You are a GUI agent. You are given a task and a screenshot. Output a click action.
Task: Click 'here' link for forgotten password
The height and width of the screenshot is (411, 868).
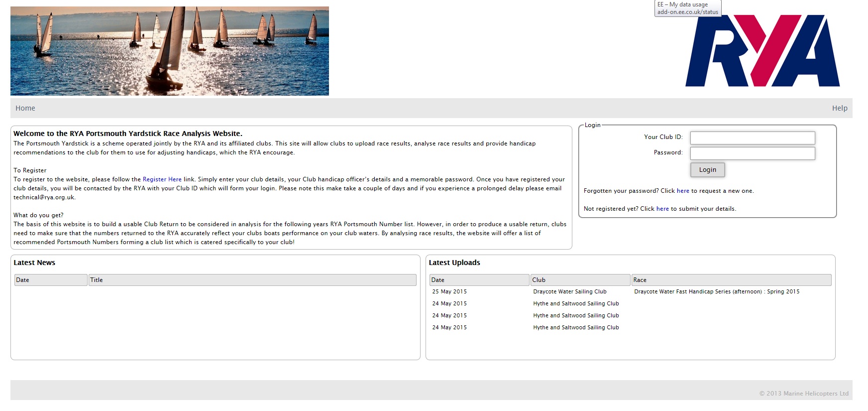[683, 191]
